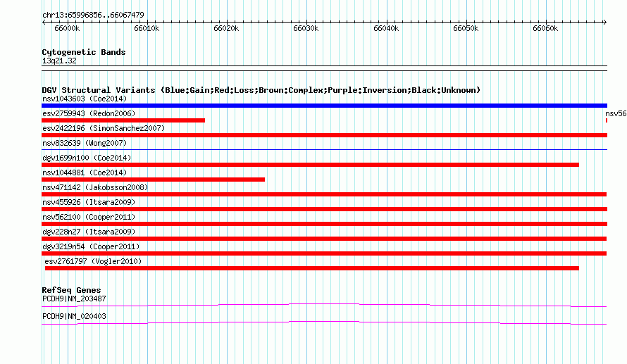Select the short nsv1044881 red bar
The image size is (627, 364).
pyautogui.click(x=153, y=180)
